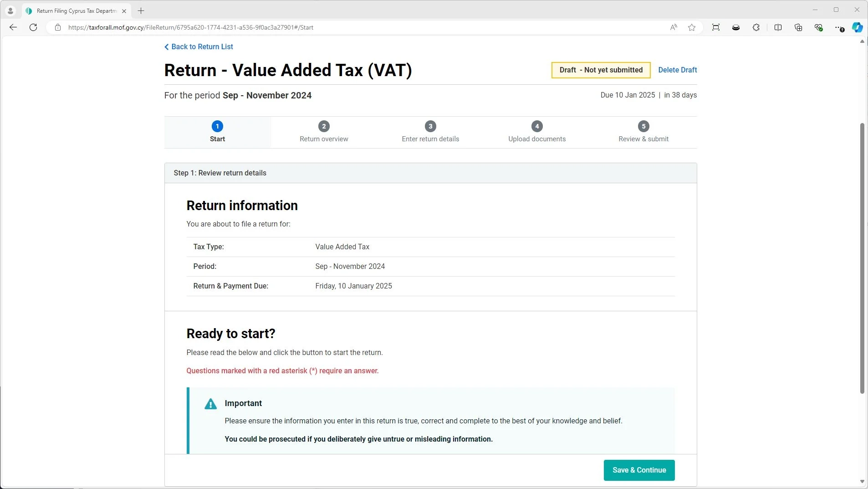868x489 pixels.
Task: Open Browser Essentials heart icon
Action: pyautogui.click(x=819, y=27)
